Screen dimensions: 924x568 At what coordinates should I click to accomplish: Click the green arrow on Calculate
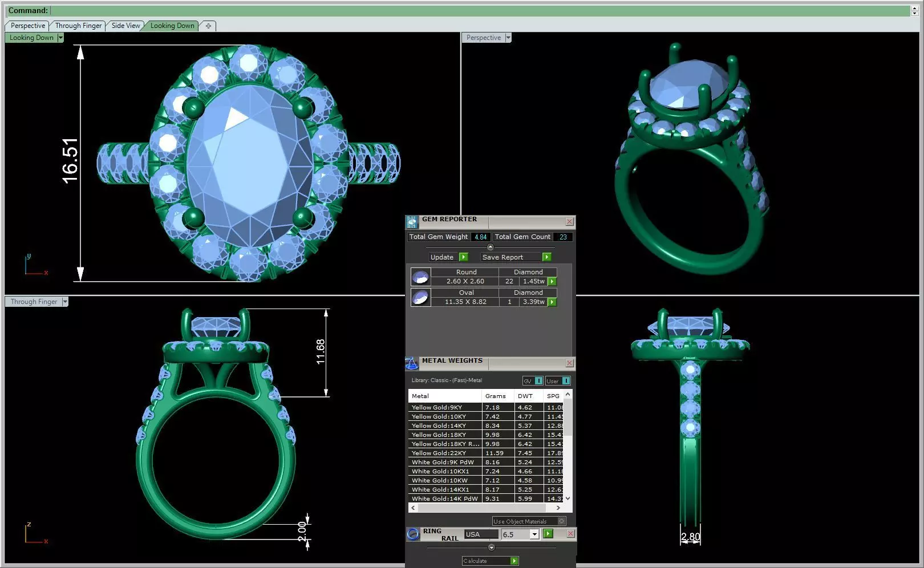pyautogui.click(x=514, y=561)
